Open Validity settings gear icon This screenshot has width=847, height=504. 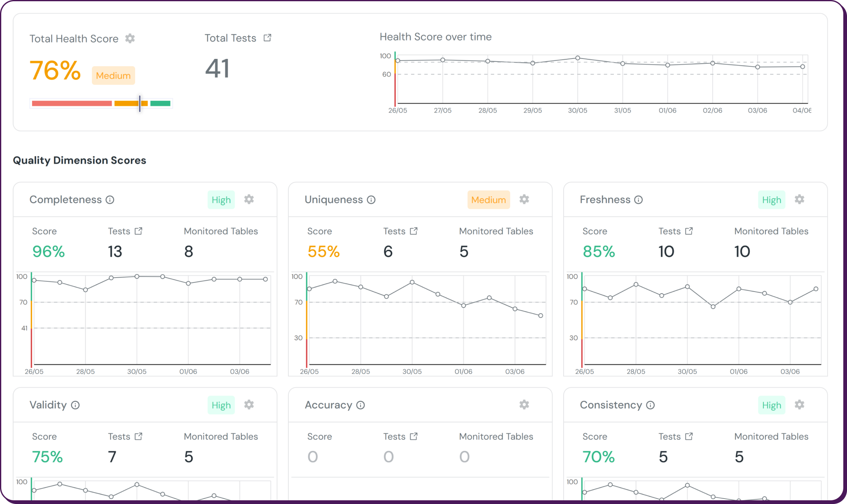click(249, 404)
